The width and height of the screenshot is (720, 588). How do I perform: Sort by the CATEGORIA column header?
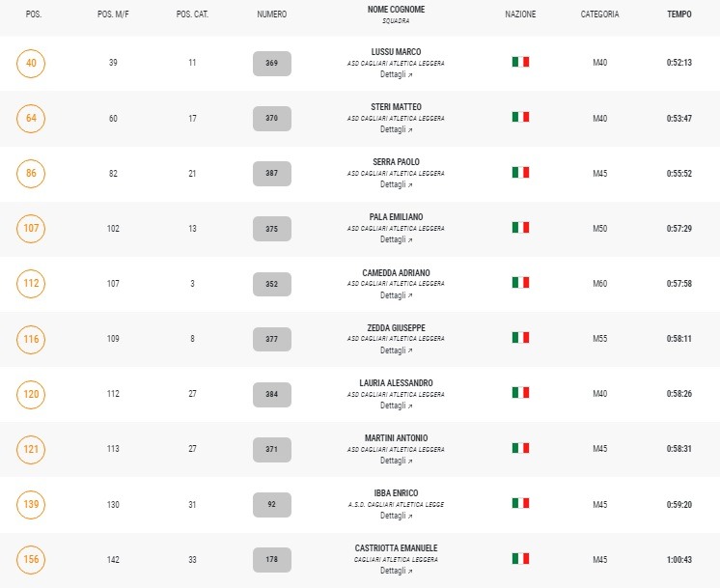point(599,14)
